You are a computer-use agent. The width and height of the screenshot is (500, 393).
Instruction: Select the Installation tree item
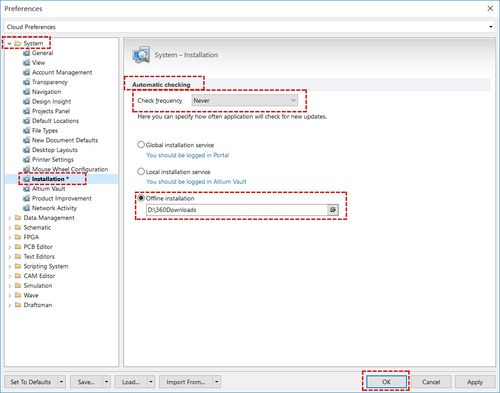(50, 179)
